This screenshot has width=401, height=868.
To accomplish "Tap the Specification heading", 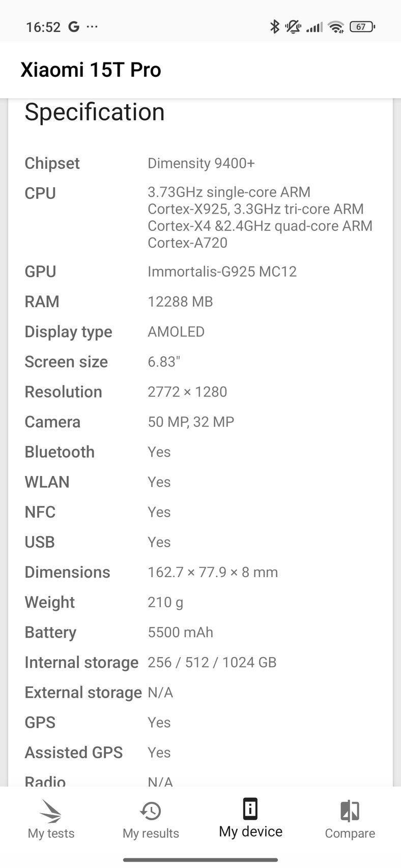I will (94, 112).
